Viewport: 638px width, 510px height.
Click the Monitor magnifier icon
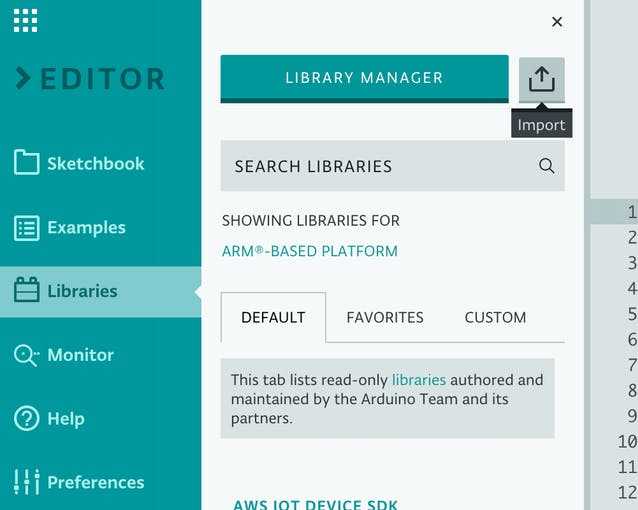pyautogui.click(x=26, y=355)
